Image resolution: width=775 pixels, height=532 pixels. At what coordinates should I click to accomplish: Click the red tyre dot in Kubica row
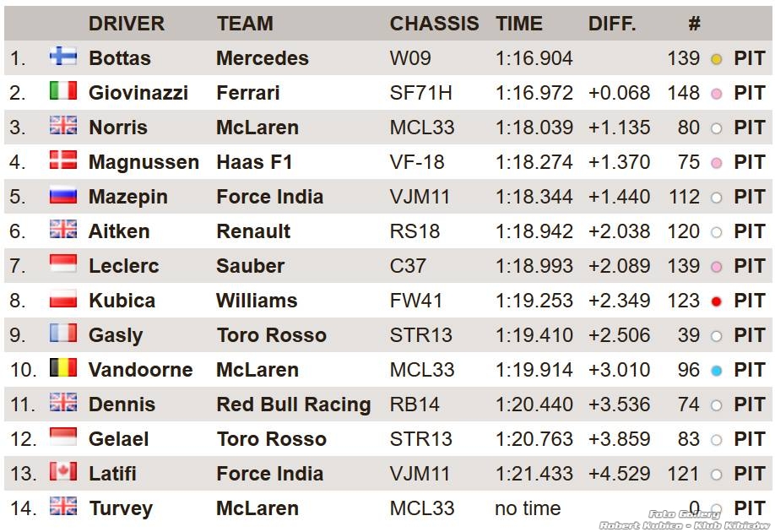716,301
